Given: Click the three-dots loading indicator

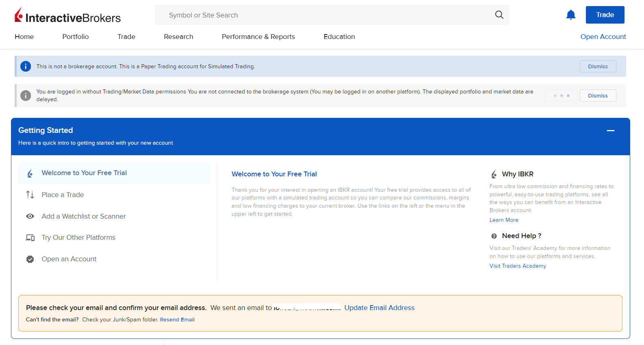Looking at the screenshot, I should coord(562,96).
